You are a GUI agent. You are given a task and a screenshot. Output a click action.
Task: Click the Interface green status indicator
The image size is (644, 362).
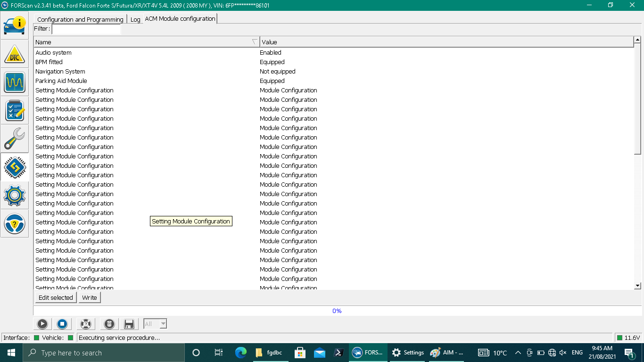[36, 337]
